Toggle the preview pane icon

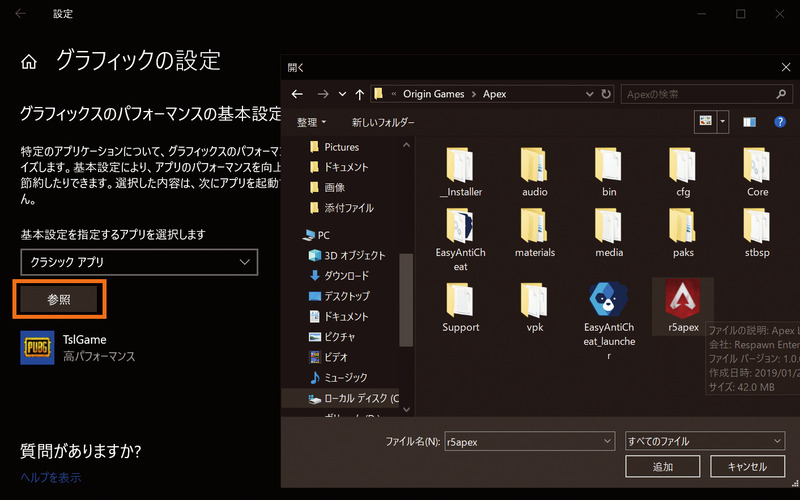[x=749, y=122]
